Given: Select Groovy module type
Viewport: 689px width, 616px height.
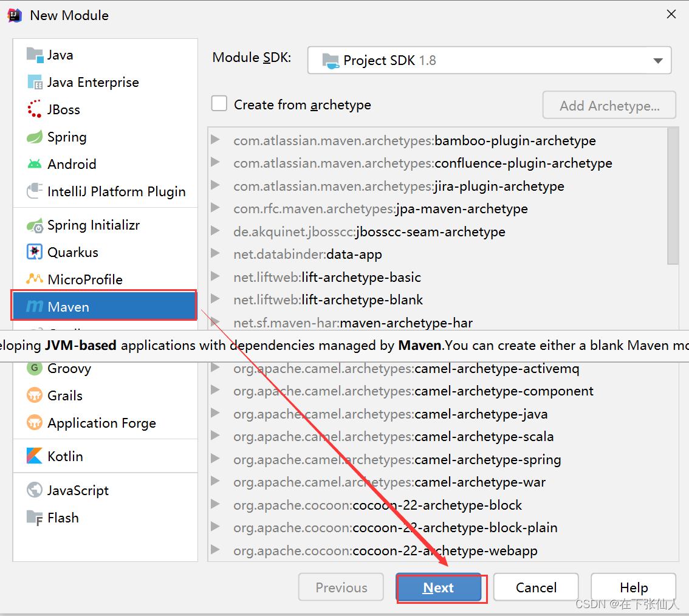Looking at the screenshot, I should [105, 368].
